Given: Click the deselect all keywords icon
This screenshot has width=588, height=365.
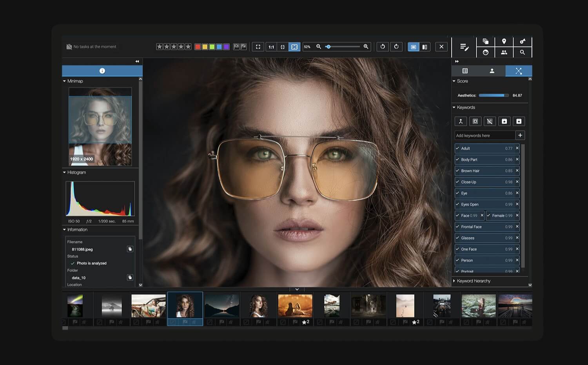Looking at the screenshot, I should click(x=490, y=121).
